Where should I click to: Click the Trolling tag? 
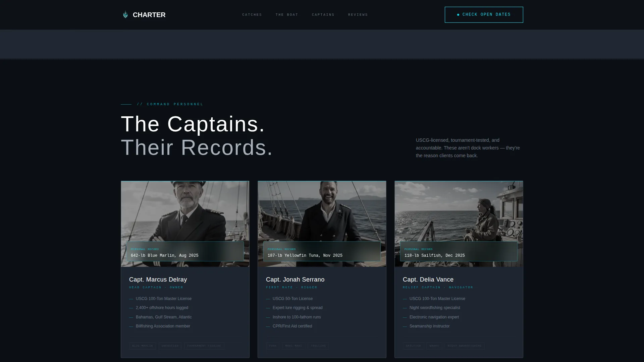[318, 346]
